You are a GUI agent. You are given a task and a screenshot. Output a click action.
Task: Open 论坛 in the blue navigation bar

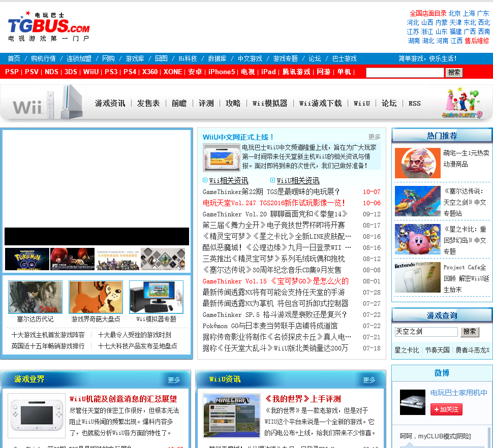315,58
